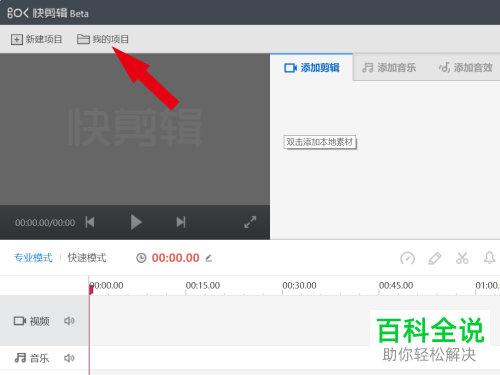Open 我的项目 my projects

point(103,39)
